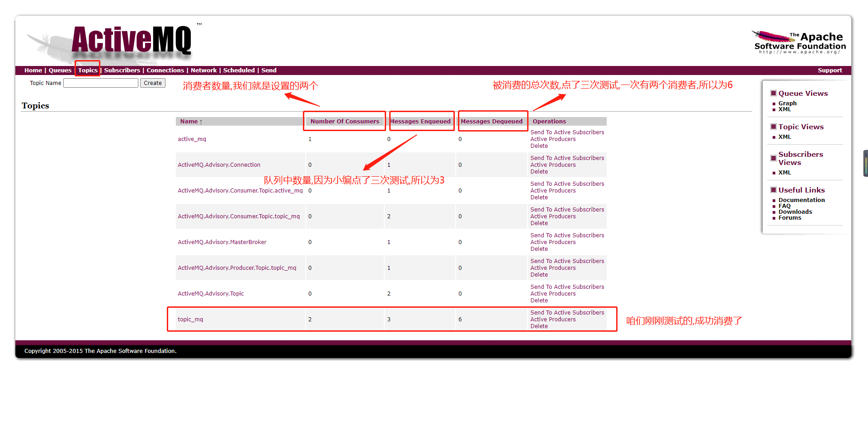Open the topic_mq topic
The height and width of the screenshot is (423, 868).
tap(190, 320)
